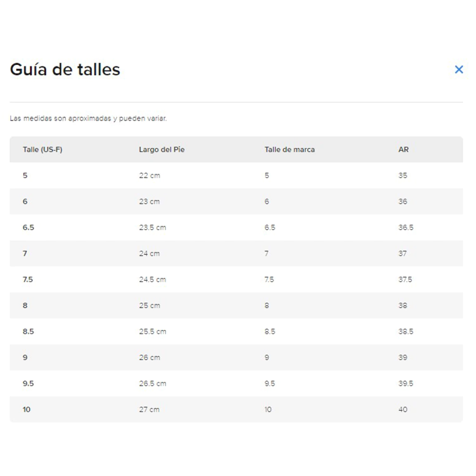Viewport: 476px width, 476px height.
Task: Click the AR column header
Action: click(403, 149)
